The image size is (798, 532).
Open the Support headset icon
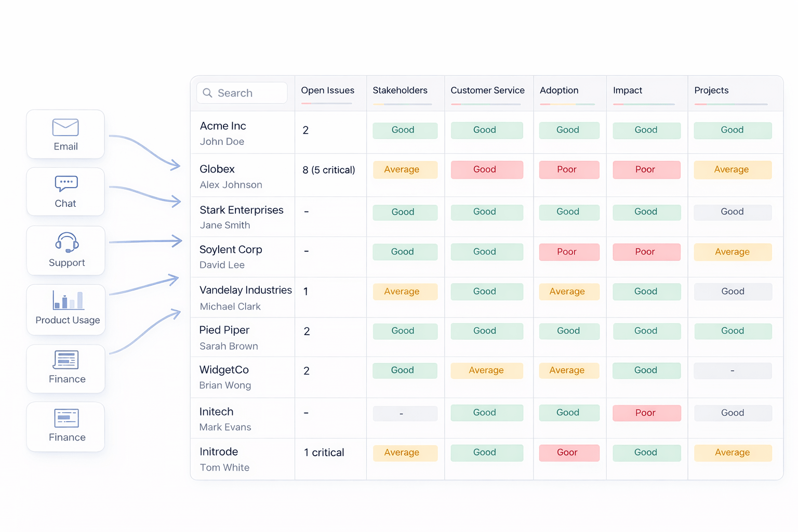[x=67, y=243]
